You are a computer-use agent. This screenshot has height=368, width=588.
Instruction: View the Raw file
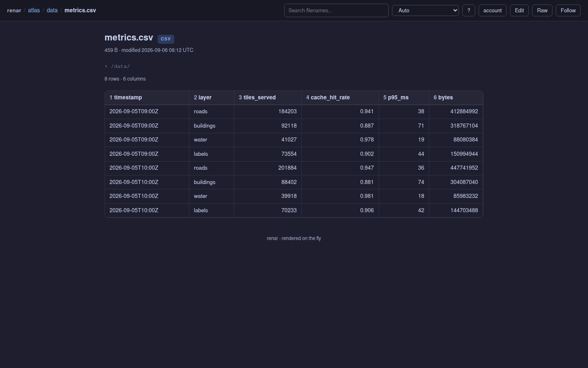542,11
